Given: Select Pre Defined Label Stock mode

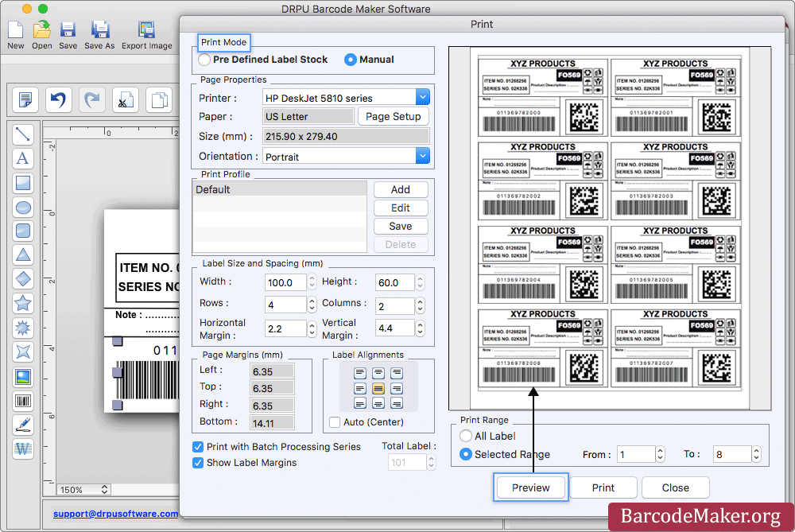Looking at the screenshot, I should click(204, 60).
